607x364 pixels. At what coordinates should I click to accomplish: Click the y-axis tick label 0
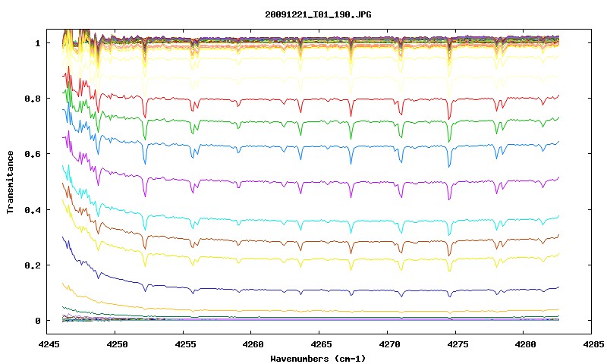(37, 321)
